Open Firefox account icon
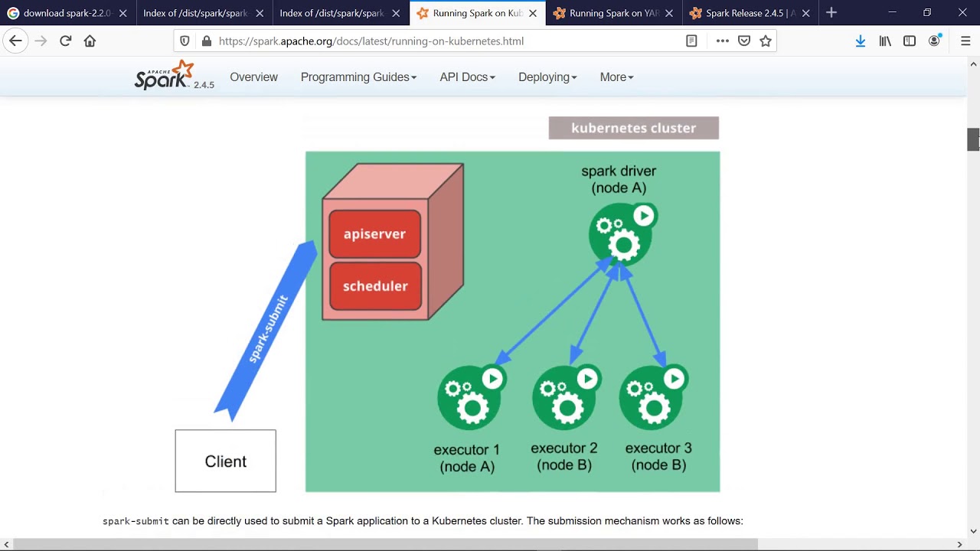The width and height of the screenshot is (980, 551). (x=935, y=41)
